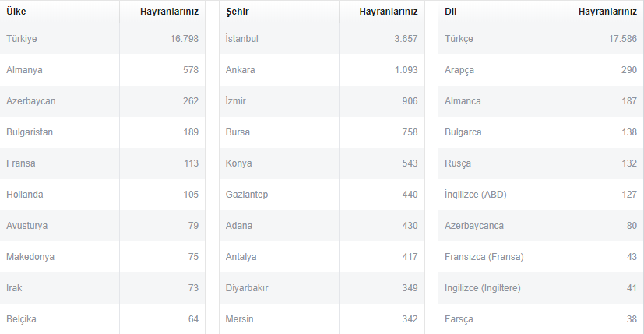Click the Fransızca (Fransa) language entry
Screen dimensions: 644x334
click(x=484, y=257)
